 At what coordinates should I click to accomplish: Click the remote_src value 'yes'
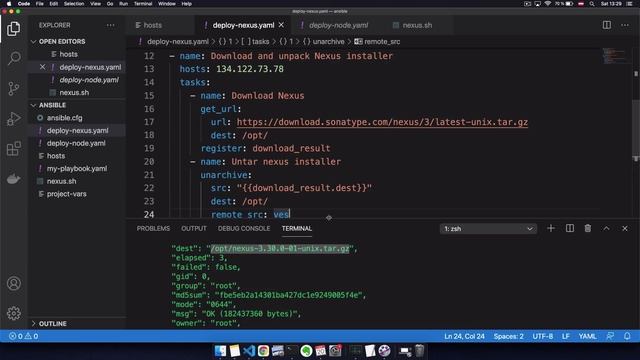[281, 214]
